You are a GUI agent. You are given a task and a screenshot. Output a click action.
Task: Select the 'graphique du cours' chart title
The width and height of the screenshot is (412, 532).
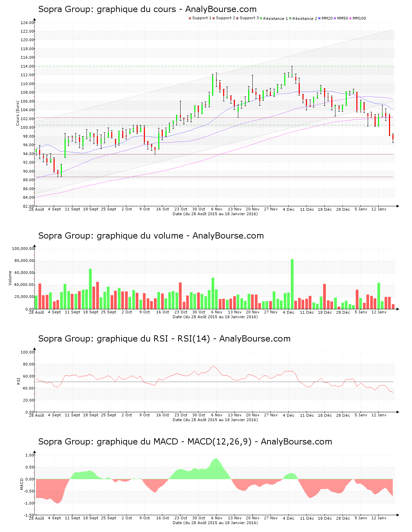pyautogui.click(x=147, y=9)
